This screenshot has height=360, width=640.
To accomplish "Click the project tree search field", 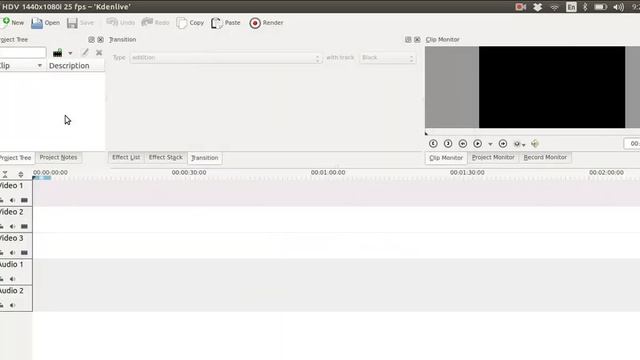I will tap(22, 53).
